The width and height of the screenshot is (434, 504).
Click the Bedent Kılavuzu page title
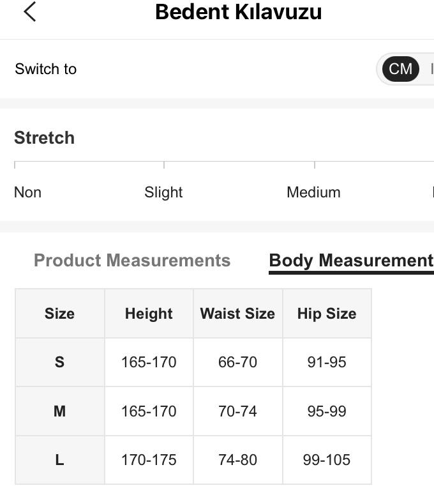238,12
